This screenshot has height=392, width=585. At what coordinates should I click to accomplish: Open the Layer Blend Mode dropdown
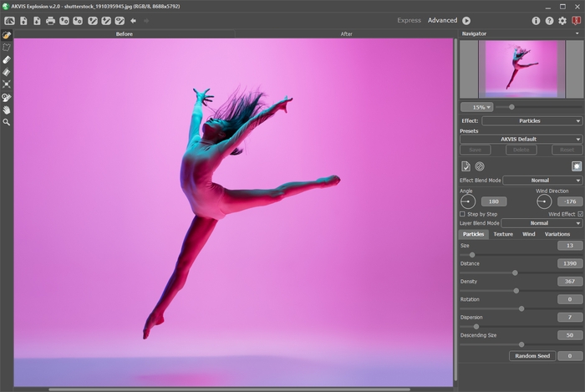[542, 223]
